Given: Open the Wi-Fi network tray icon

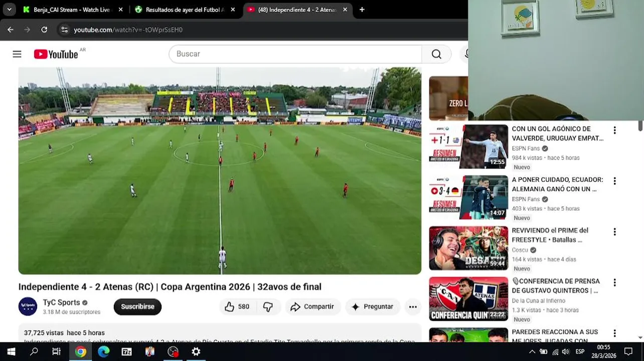Looking at the screenshot, I should coord(555,351).
